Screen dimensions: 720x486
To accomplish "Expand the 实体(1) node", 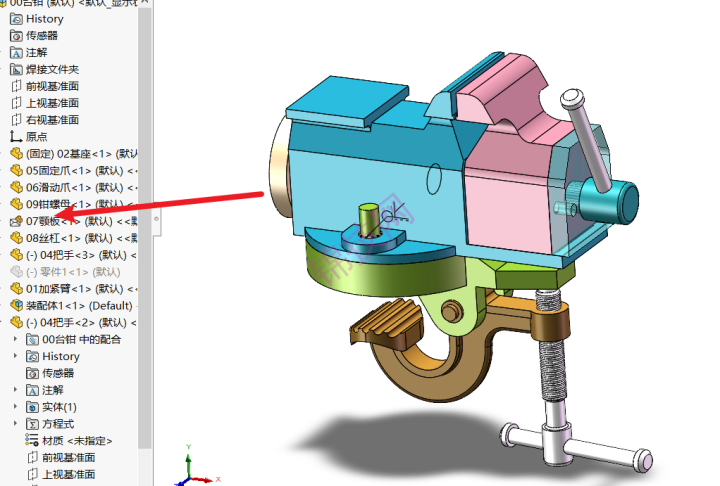I will 15,407.
